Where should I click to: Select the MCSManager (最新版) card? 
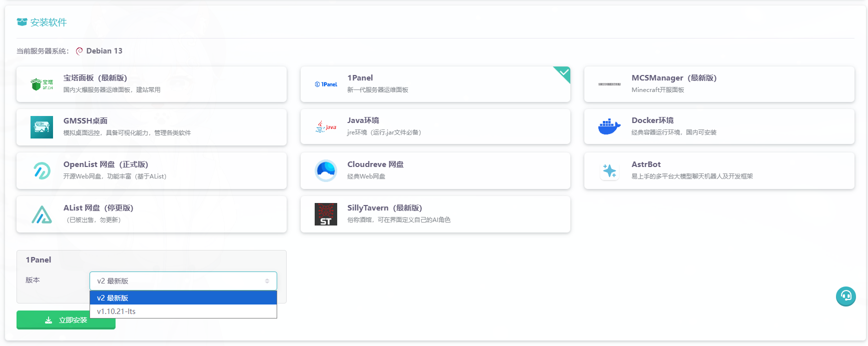(x=719, y=84)
